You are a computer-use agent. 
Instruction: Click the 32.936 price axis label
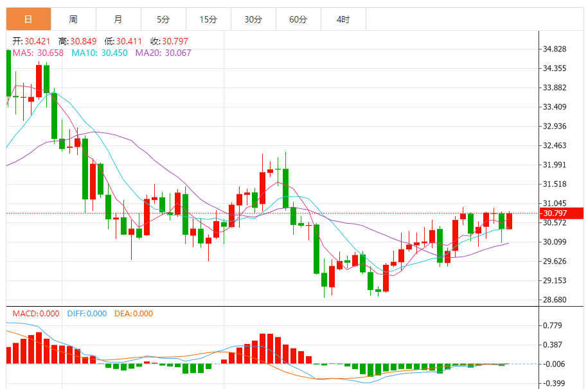point(555,126)
